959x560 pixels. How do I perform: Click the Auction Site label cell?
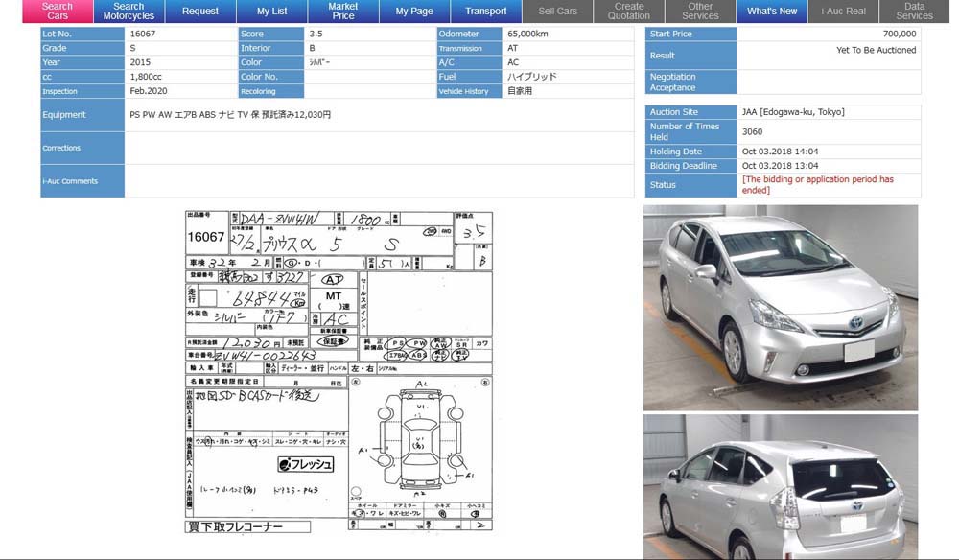click(x=690, y=112)
